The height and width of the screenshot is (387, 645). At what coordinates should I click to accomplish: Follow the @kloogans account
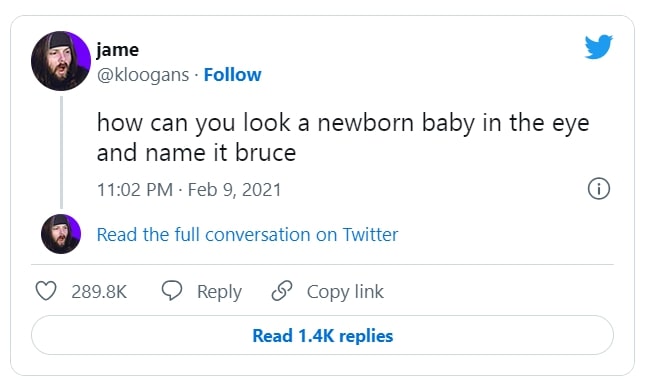coord(232,75)
